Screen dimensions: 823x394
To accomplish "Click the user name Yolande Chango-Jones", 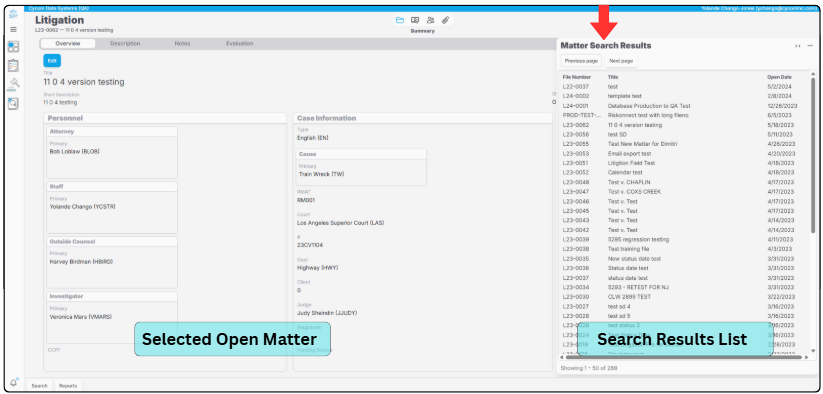I will coord(760,8).
